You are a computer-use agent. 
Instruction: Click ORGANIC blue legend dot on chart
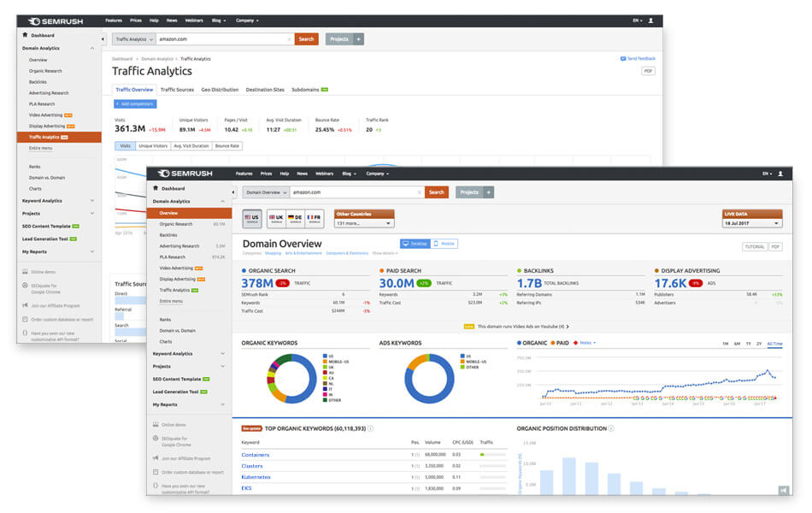coord(520,343)
